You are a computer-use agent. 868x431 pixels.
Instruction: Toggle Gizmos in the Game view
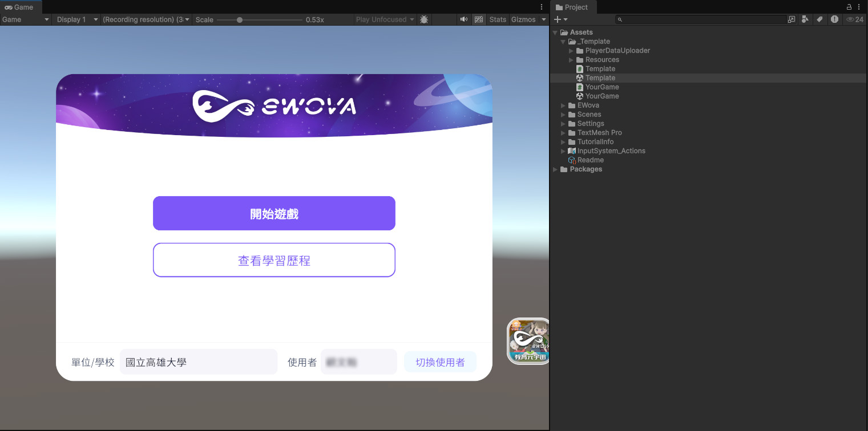click(x=523, y=19)
